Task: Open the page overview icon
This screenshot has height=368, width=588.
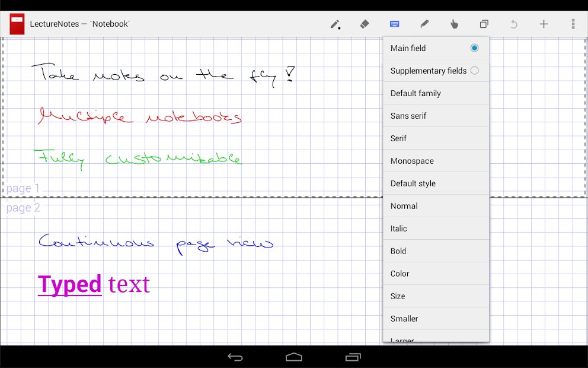Action: click(484, 24)
